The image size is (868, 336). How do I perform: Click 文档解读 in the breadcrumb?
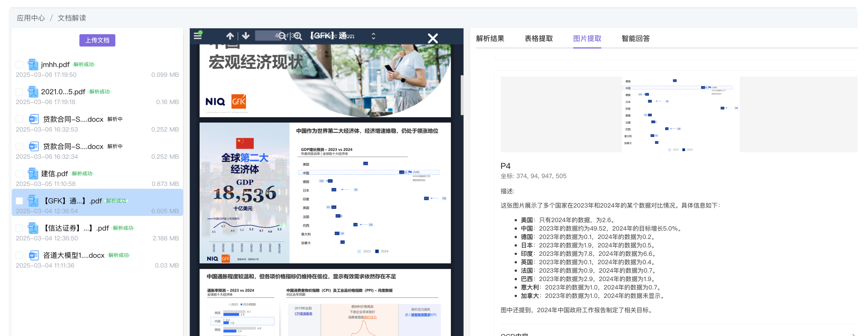(72, 18)
